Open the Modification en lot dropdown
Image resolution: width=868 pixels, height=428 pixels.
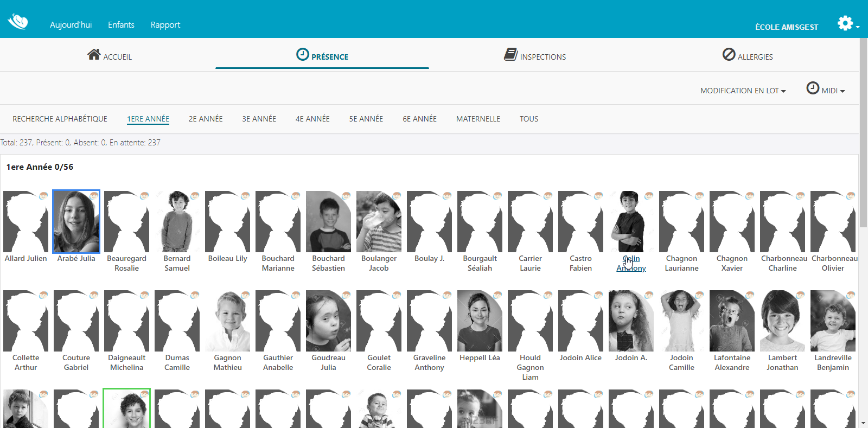pyautogui.click(x=743, y=91)
